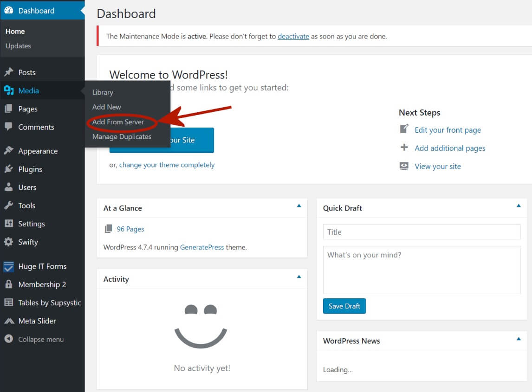Screen dimensions: 532x392
Task: Open the Membership 2 menu label
Action: pos(42,284)
